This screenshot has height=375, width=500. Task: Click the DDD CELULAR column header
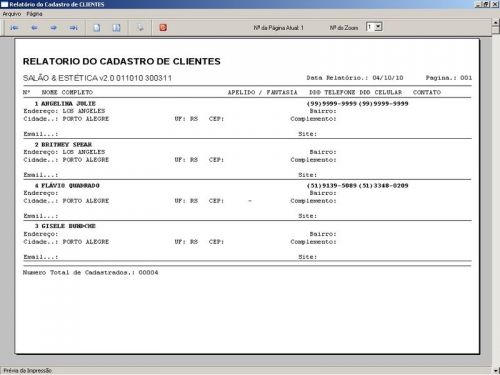point(380,92)
